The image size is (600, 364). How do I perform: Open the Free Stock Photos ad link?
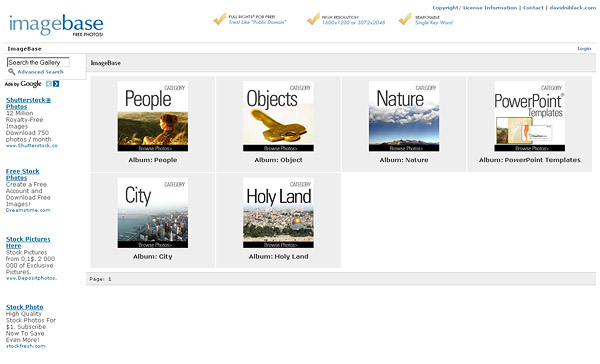pyautogui.click(x=23, y=175)
